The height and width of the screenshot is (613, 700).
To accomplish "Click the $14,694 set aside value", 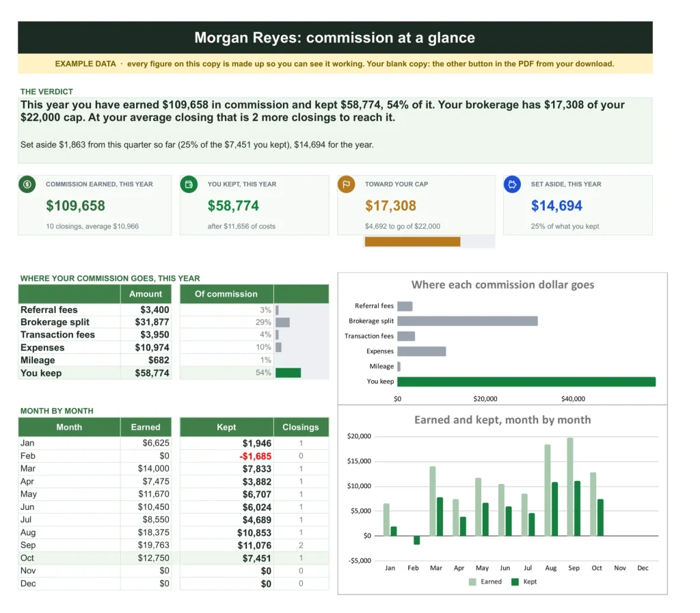I will click(x=556, y=206).
